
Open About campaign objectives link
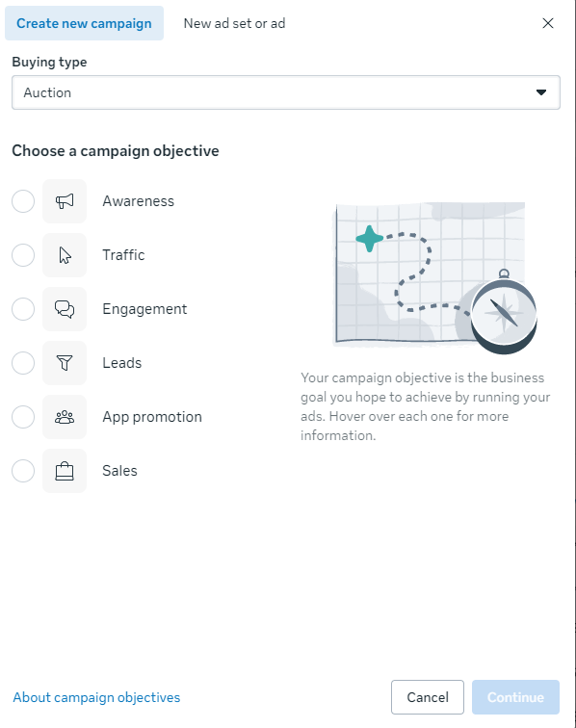96,697
